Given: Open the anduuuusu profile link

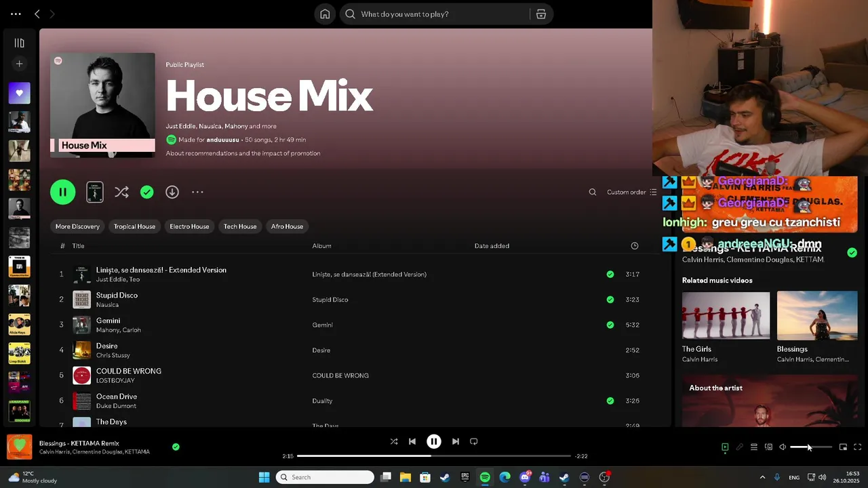Looking at the screenshot, I should click(x=222, y=140).
